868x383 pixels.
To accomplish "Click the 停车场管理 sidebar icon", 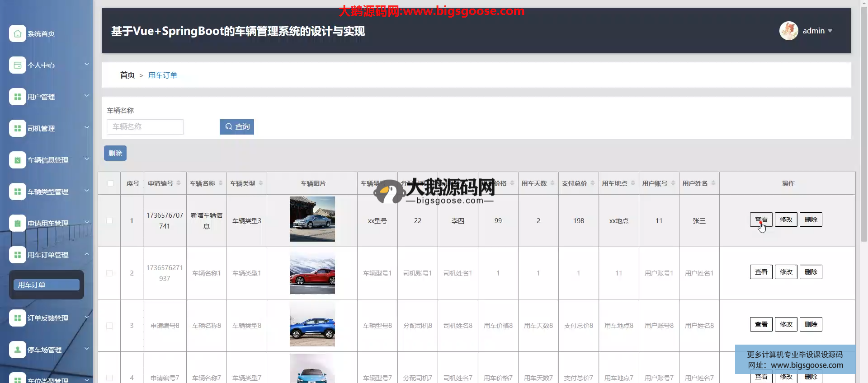I will pyautogui.click(x=17, y=350).
